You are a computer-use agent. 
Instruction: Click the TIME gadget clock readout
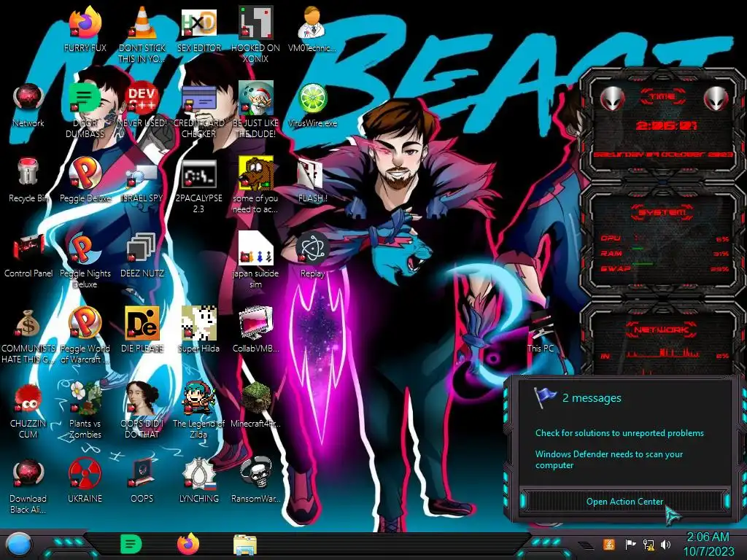(x=666, y=125)
